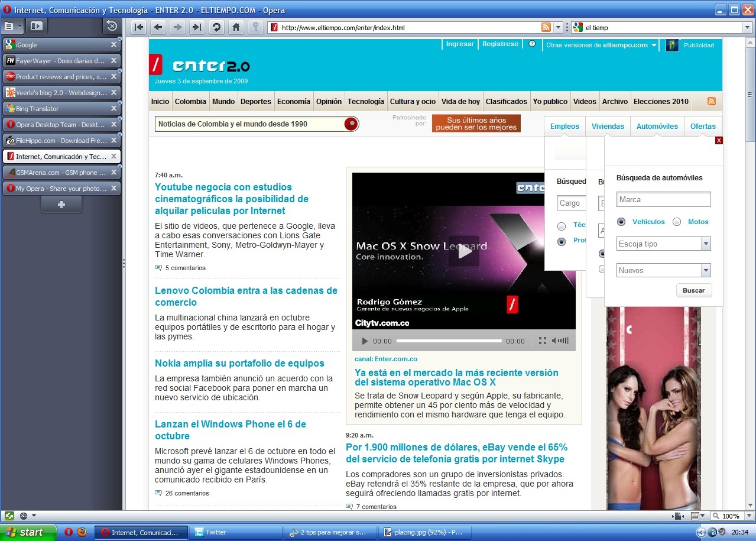The image size is (756, 541).
Task: Start the red search button beside Noticias field
Action: pos(351,124)
